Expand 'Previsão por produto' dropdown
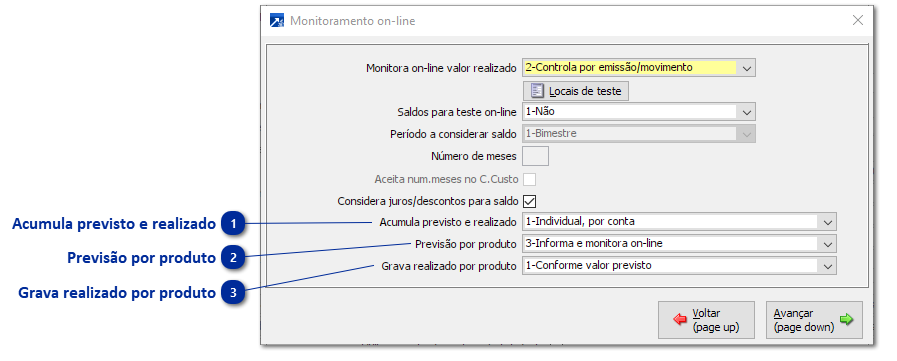 tap(827, 244)
